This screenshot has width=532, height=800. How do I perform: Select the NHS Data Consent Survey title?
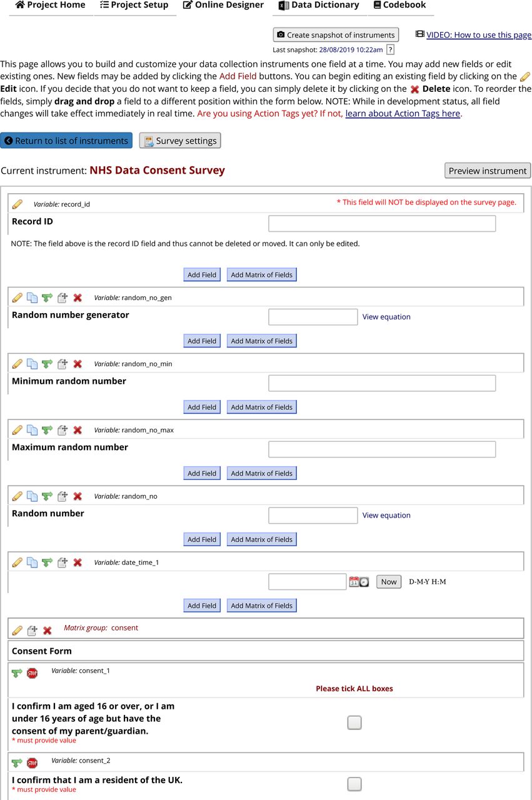(157, 170)
